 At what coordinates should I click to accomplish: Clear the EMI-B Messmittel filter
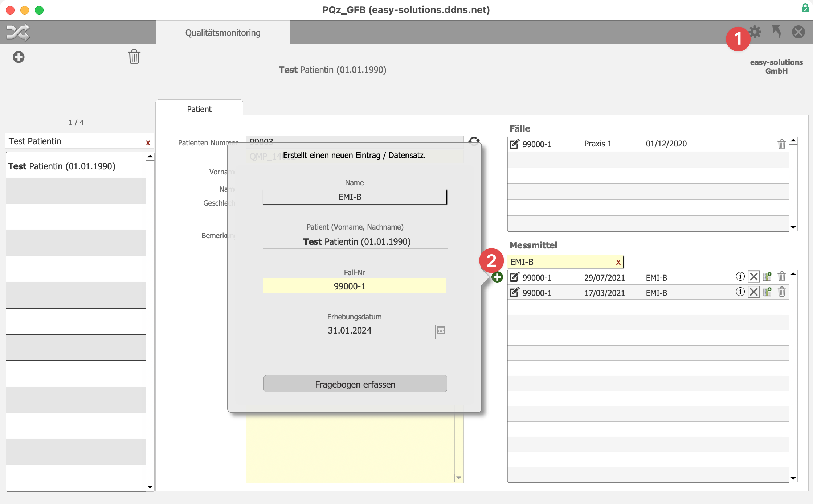coord(618,262)
